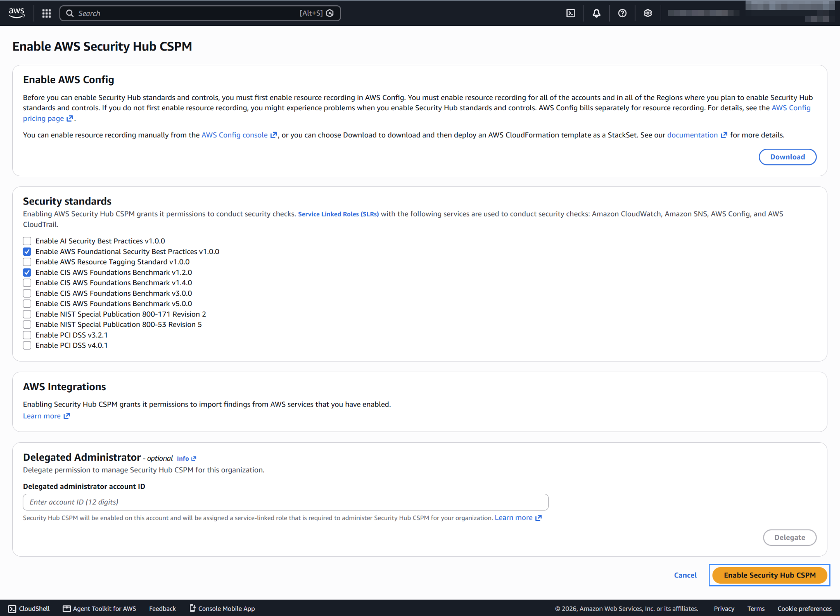
Task: Open the services grid menu icon
Action: click(46, 14)
